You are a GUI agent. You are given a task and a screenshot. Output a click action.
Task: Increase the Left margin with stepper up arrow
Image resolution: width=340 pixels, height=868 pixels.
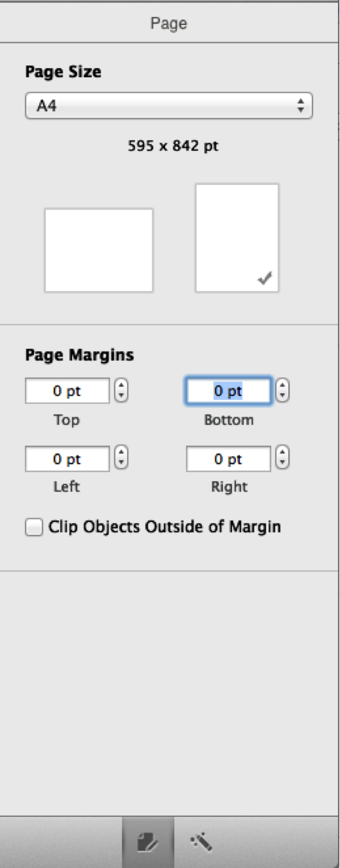tap(121, 454)
